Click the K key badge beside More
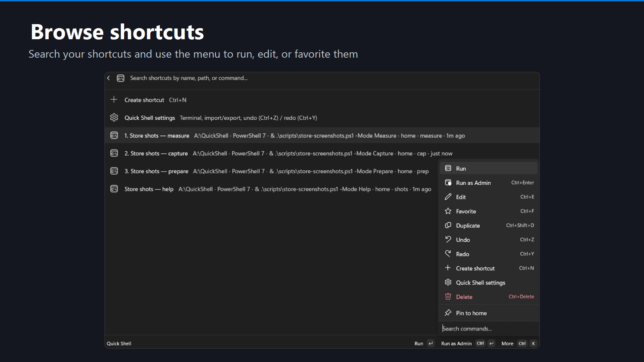Image resolution: width=644 pixels, height=362 pixels. click(x=533, y=344)
